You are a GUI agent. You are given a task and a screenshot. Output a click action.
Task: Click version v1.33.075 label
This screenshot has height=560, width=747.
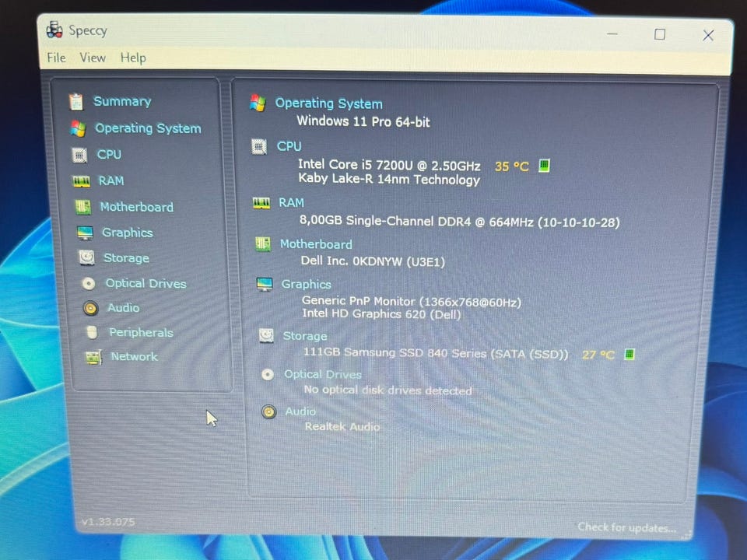point(108,522)
